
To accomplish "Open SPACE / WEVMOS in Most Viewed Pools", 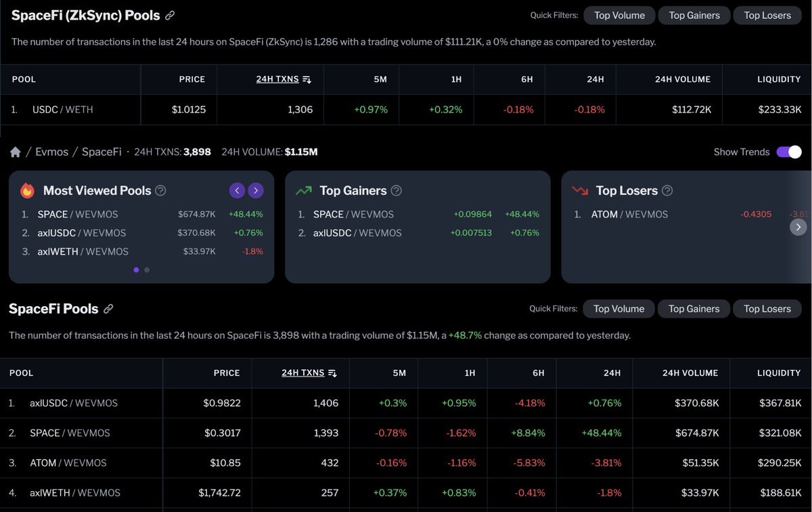I will click(78, 214).
